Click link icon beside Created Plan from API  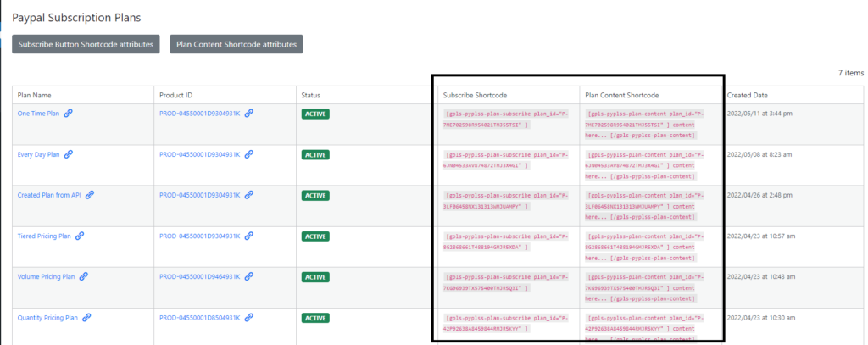pyautogui.click(x=90, y=195)
